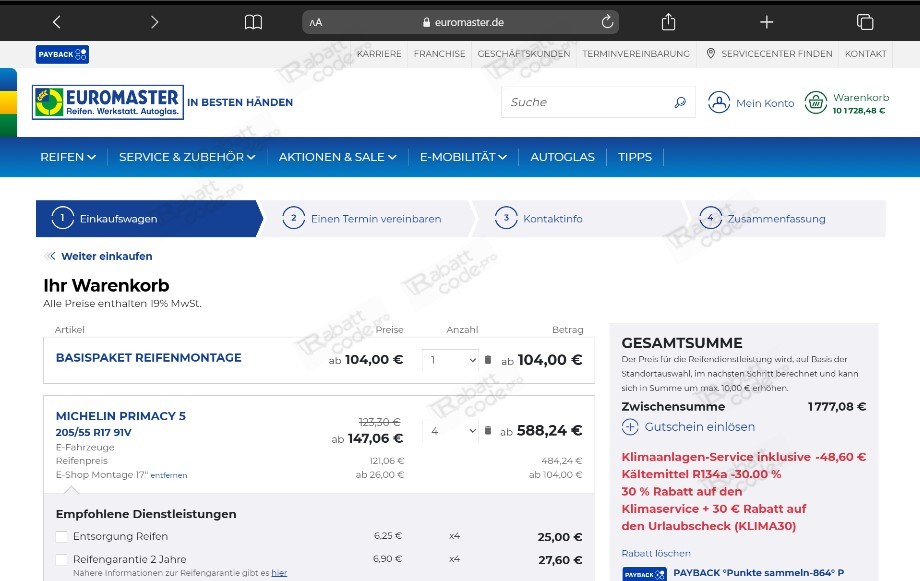Click the PAYBACK logo in top bar
The width and height of the screenshot is (920, 581).
tap(62, 55)
